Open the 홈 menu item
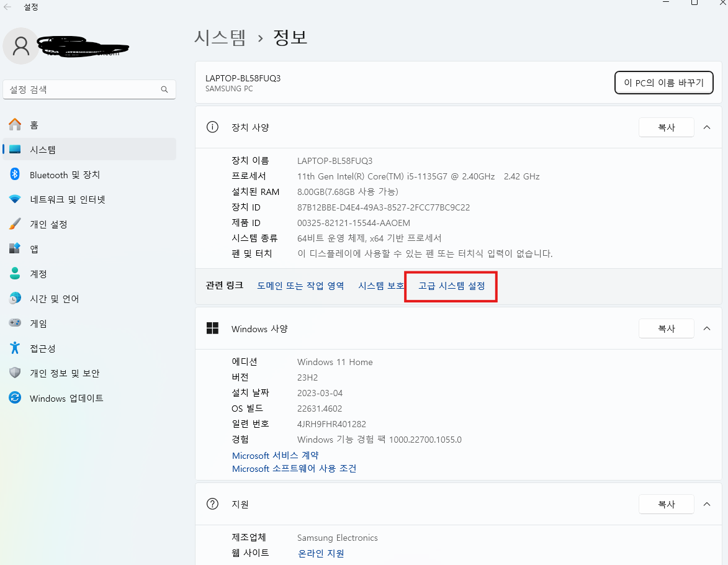The height and width of the screenshot is (565, 728). point(89,125)
